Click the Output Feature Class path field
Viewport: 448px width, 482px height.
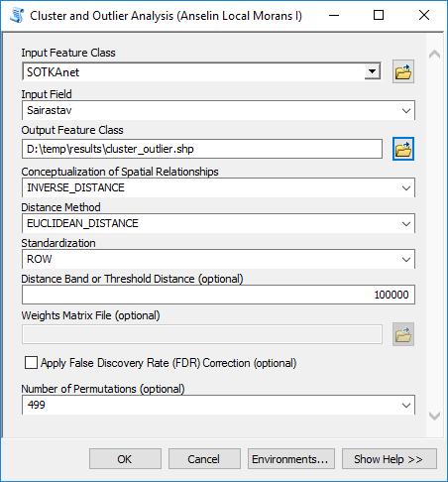(202, 149)
